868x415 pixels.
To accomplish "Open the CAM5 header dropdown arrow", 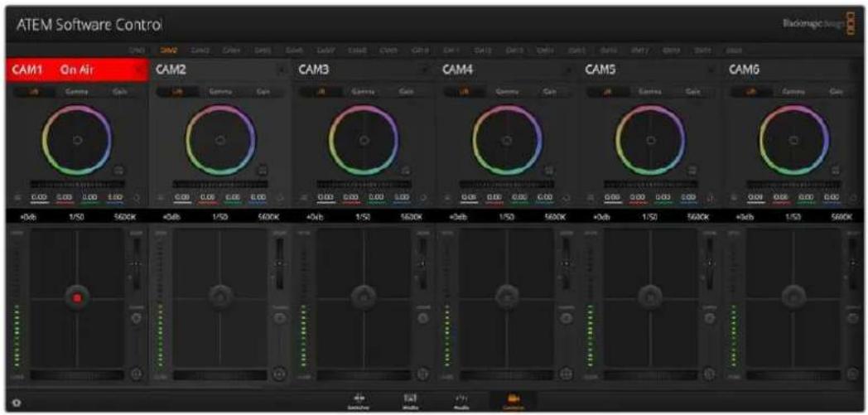I will tap(712, 71).
